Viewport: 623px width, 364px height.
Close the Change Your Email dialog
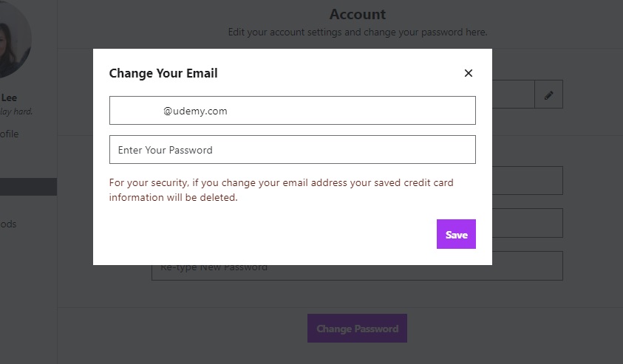pyautogui.click(x=468, y=73)
